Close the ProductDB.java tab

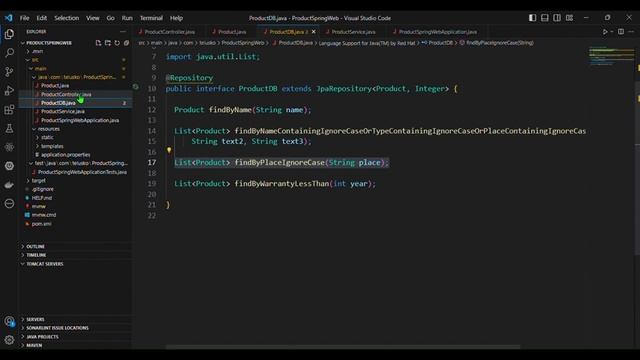(x=313, y=32)
